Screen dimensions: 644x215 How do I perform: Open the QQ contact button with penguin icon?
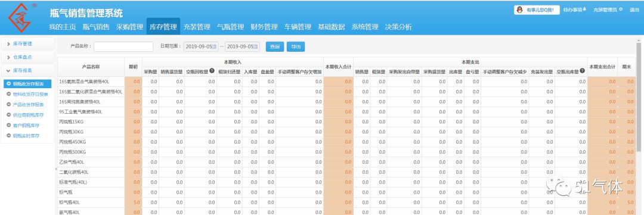536,10
